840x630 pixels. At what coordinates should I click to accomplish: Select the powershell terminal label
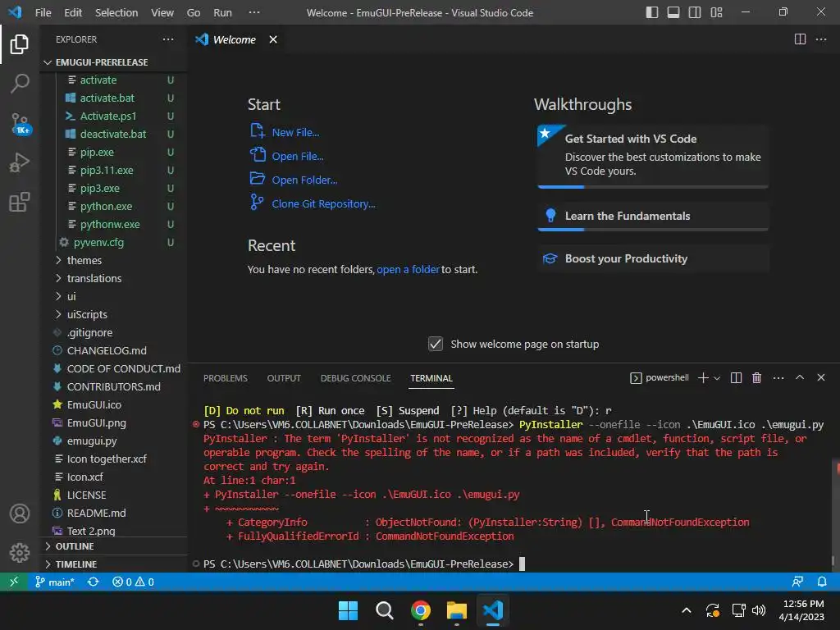660,377
